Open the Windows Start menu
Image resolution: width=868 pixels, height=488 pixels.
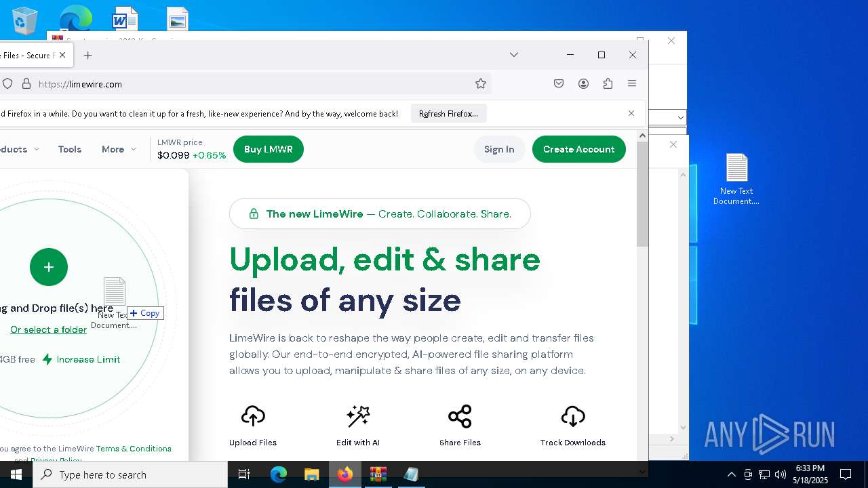[x=16, y=474]
